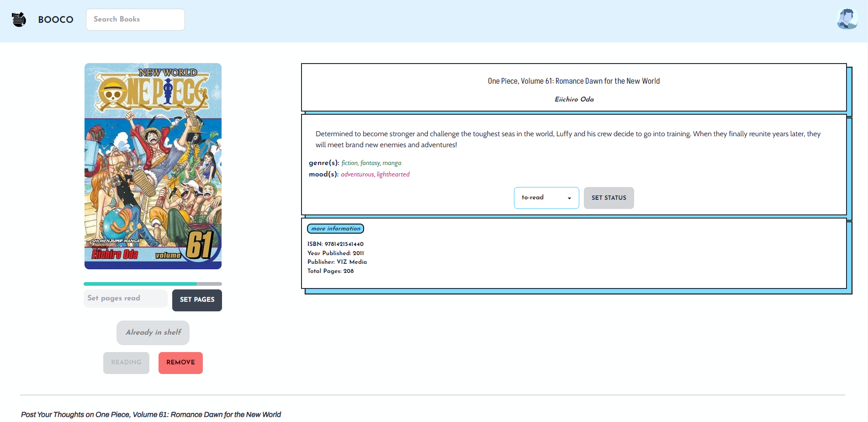
Task: Click the author name Eiichiro Oda
Action: click(x=574, y=99)
